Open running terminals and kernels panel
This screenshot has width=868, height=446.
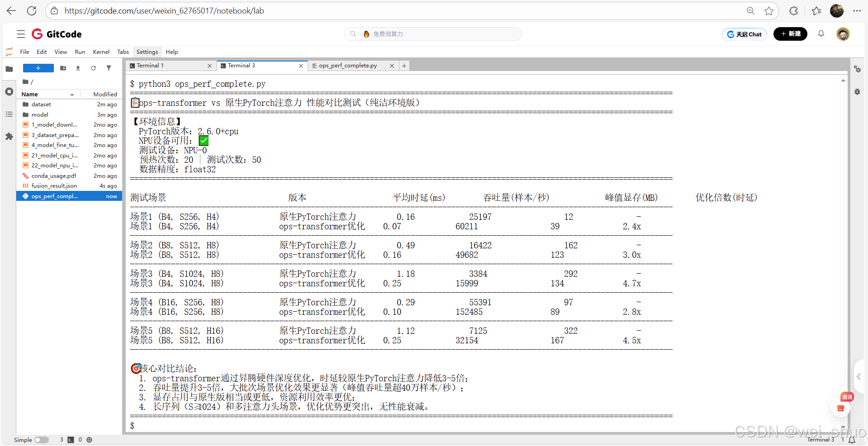[9, 91]
